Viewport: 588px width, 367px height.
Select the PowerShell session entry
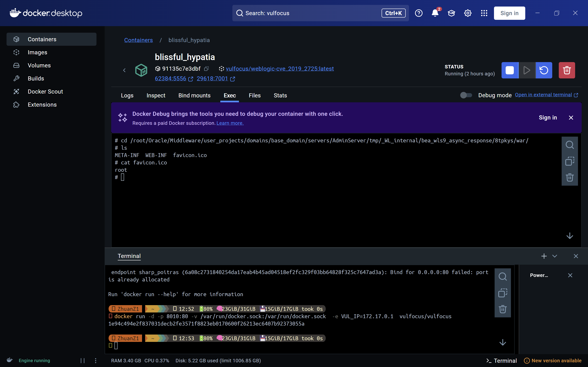(x=539, y=275)
